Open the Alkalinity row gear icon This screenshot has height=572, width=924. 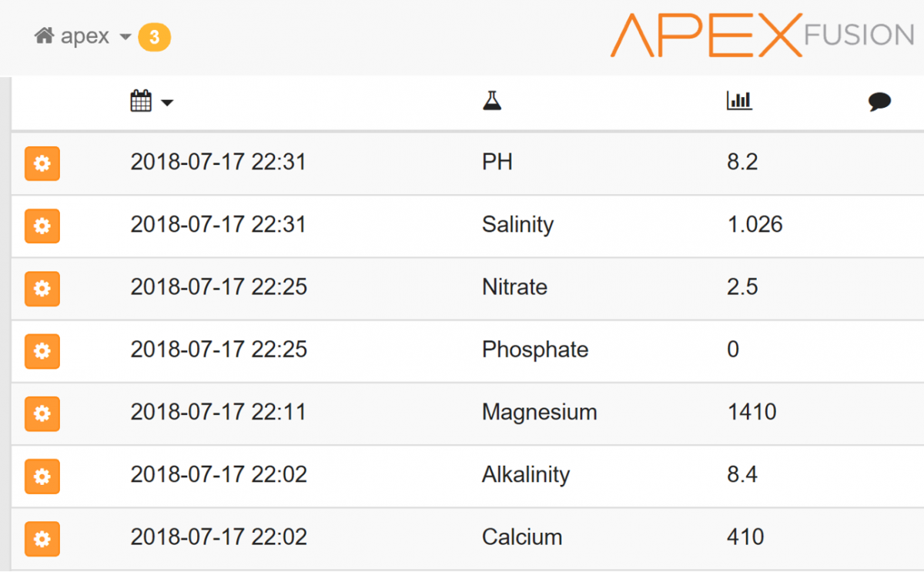click(42, 476)
